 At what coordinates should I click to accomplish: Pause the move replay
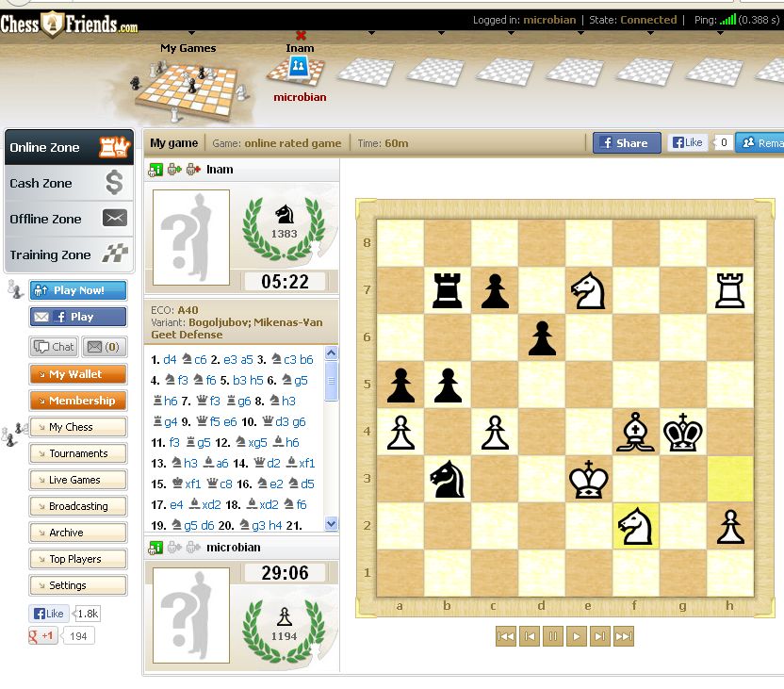(553, 636)
